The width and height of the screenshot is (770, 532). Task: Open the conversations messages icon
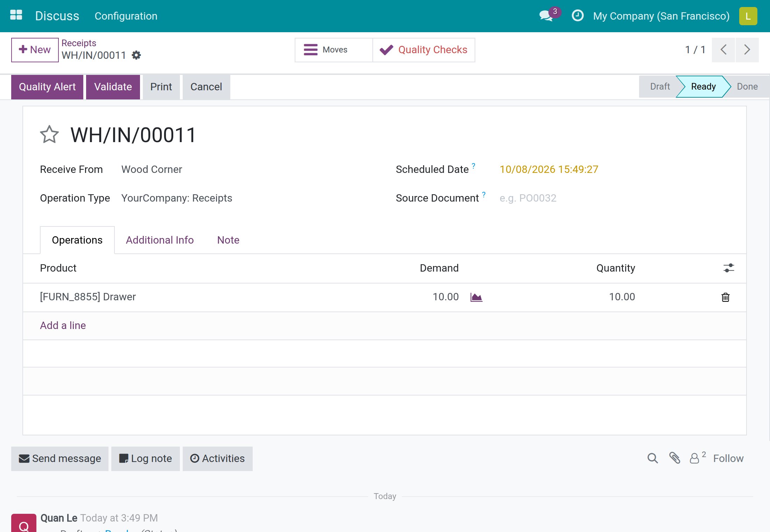[x=547, y=16]
